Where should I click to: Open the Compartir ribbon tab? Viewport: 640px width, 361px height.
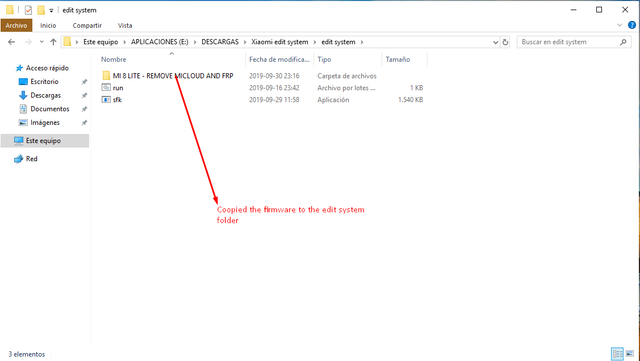click(87, 25)
